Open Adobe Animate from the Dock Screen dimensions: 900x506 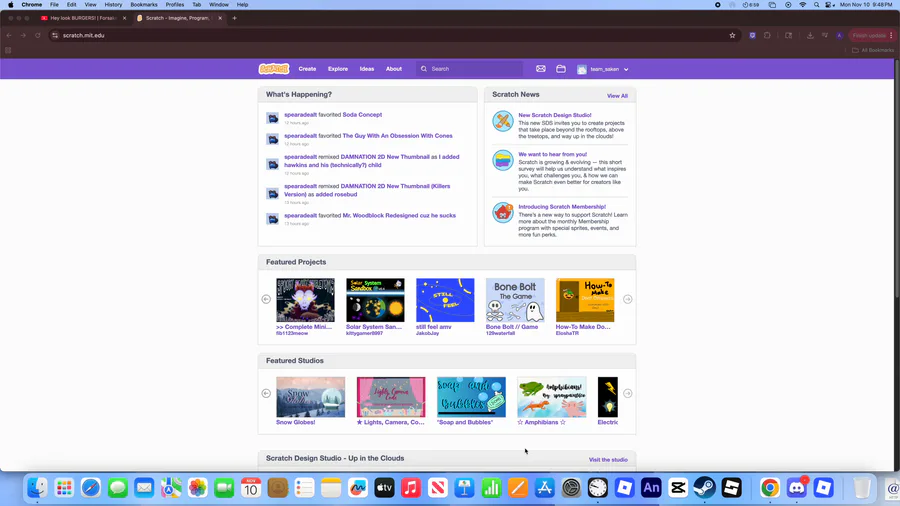tap(651, 488)
